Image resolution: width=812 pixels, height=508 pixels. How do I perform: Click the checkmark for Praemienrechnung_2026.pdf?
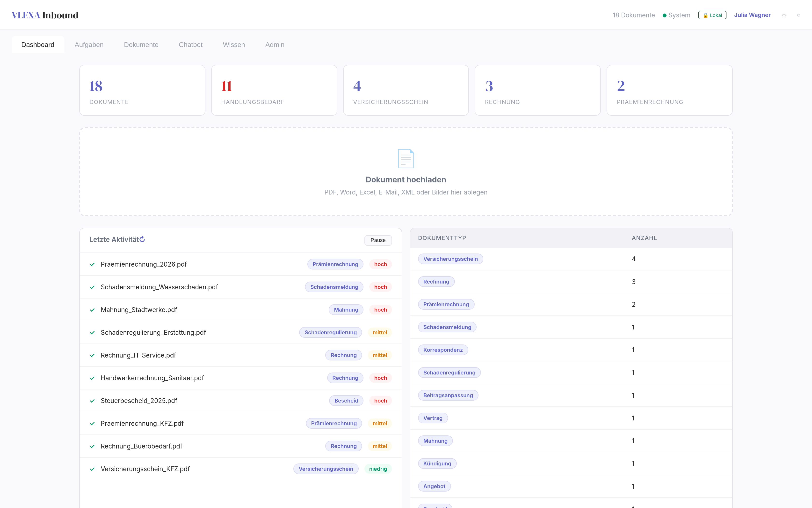pyautogui.click(x=92, y=264)
